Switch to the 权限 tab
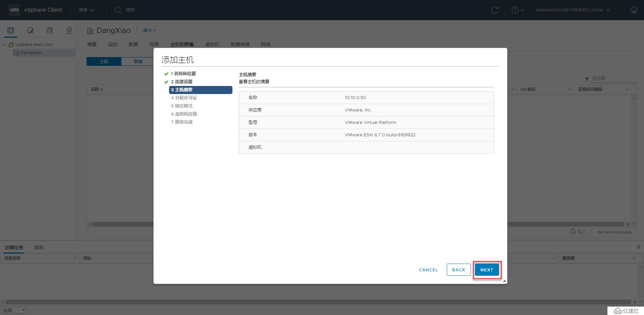The height and width of the screenshot is (315, 644). (x=154, y=44)
